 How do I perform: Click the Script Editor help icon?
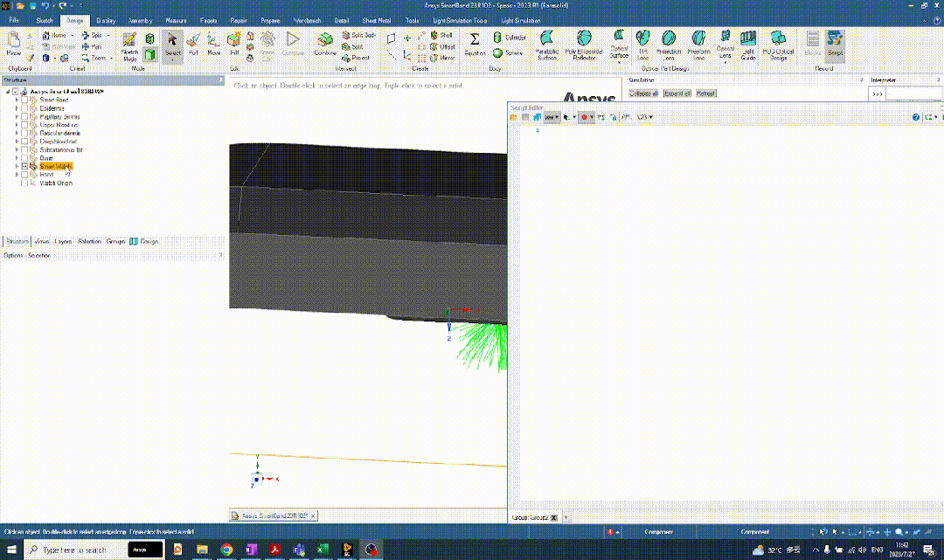(x=916, y=117)
